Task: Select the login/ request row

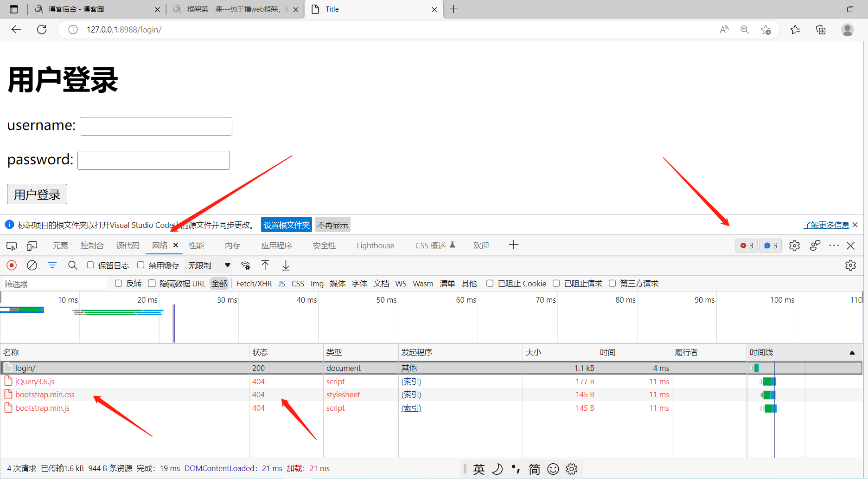Action: click(431, 368)
